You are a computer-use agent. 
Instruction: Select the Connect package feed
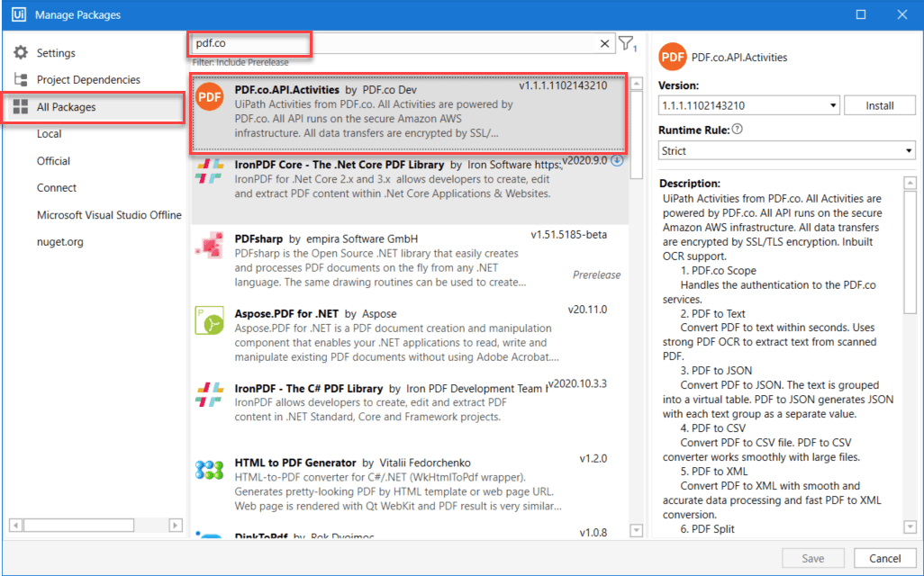[57, 188]
